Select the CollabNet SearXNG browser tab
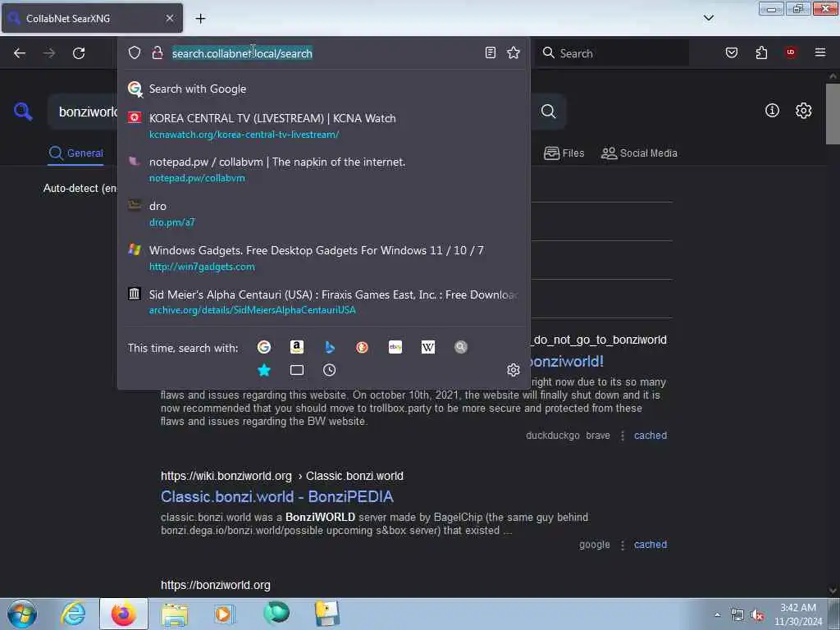The height and width of the screenshot is (630, 840). (92, 18)
